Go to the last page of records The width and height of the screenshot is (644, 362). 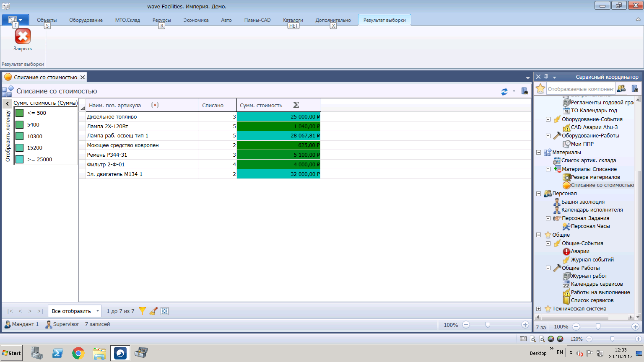(40, 311)
